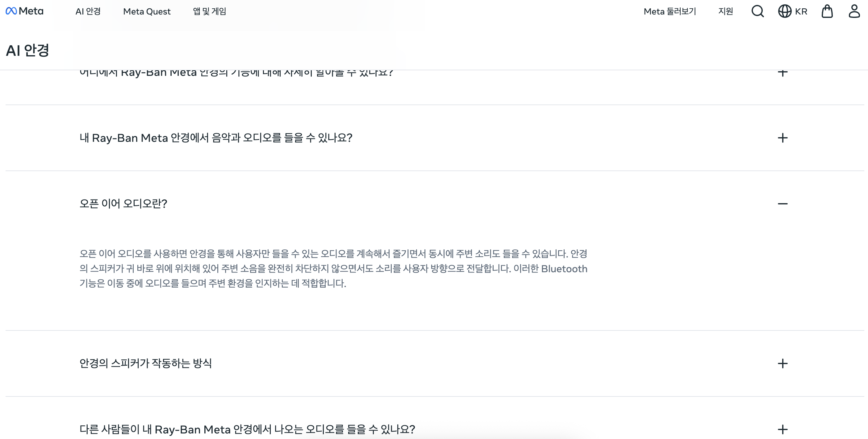The width and height of the screenshot is (868, 439).
Task: Open the cart icon next to profile
Action: tap(828, 11)
